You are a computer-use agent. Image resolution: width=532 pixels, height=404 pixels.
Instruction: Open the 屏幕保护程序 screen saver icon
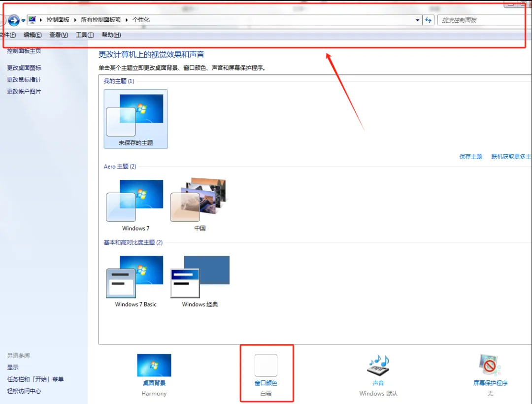point(490,365)
